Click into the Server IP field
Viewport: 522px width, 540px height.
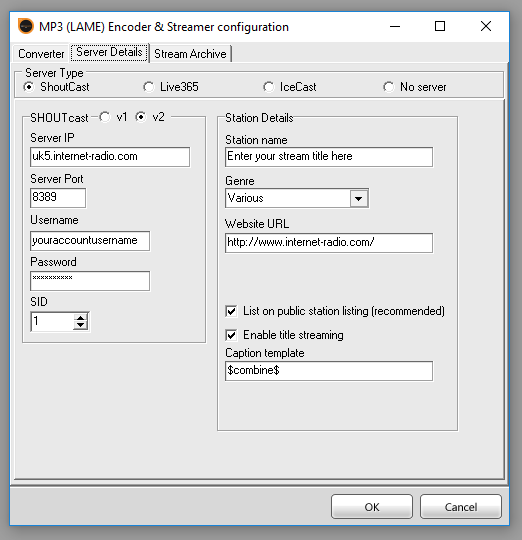(110, 157)
